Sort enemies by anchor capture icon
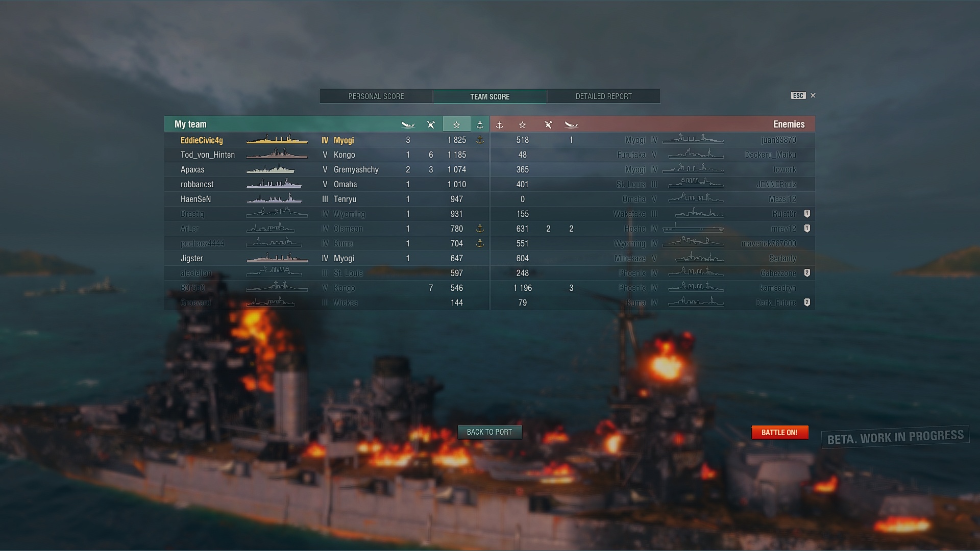980x551 pixels. click(x=500, y=124)
